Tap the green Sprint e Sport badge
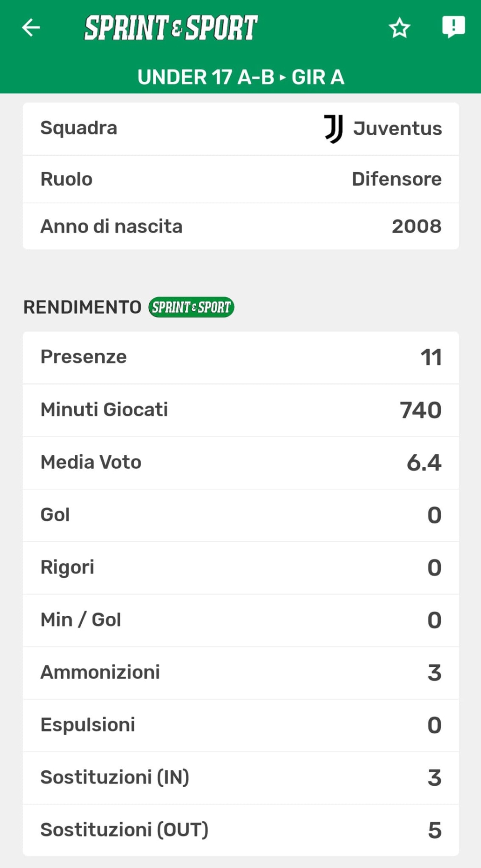This screenshot has width=481, height=868. pyautogui.click(x=191, y=307)
